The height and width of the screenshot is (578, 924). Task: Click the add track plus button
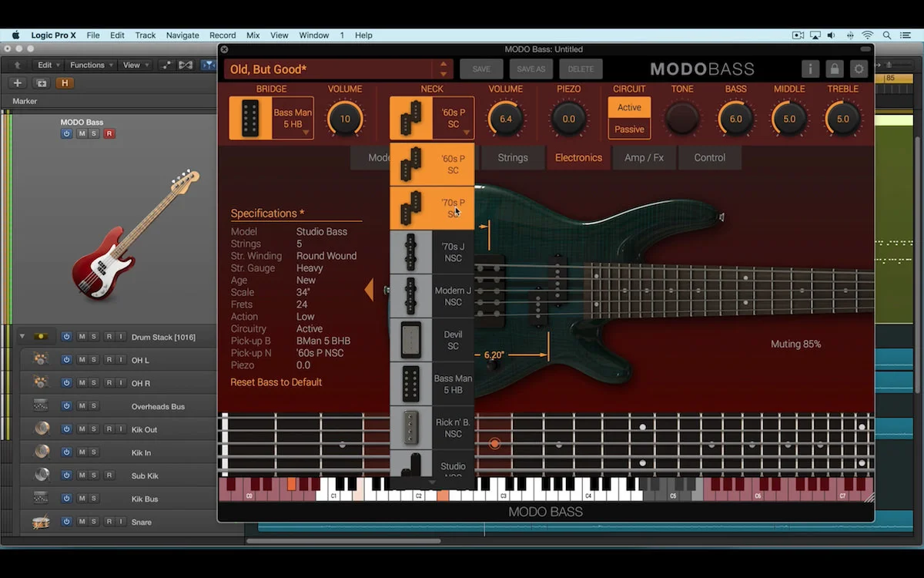coord(18,83)
